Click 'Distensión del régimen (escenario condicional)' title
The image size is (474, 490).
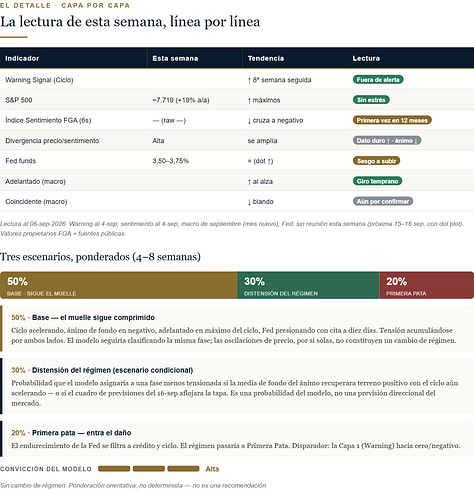(x=113, y=370)
